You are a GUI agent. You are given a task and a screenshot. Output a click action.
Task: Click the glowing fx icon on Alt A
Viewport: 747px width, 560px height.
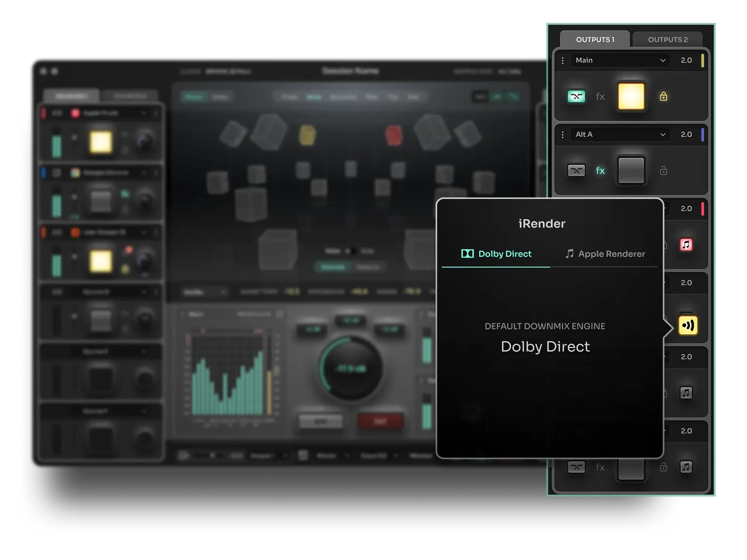pos(601,171)
